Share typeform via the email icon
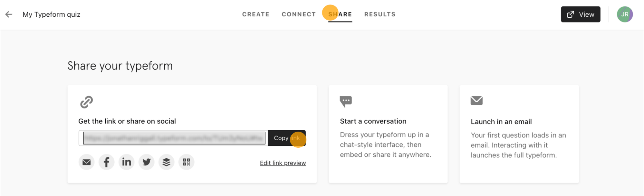 [x=86, y=162]
